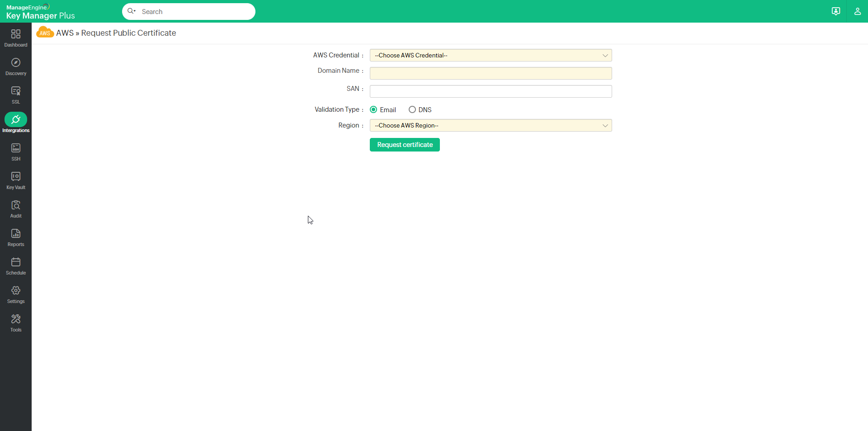The height and width of the screenshot is (431, 868).
Task: Open the Reports section
Action: point(16,237)
